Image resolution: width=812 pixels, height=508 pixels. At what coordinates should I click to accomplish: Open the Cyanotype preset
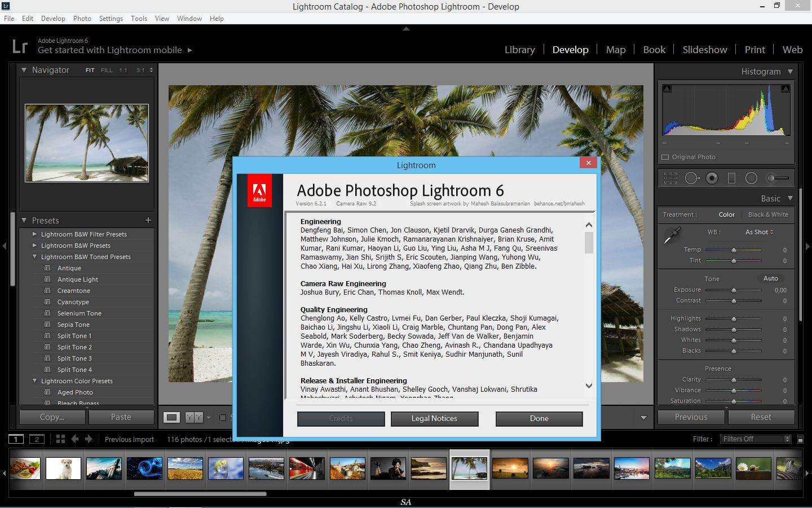pyautogui.click(x=73, y=302)
